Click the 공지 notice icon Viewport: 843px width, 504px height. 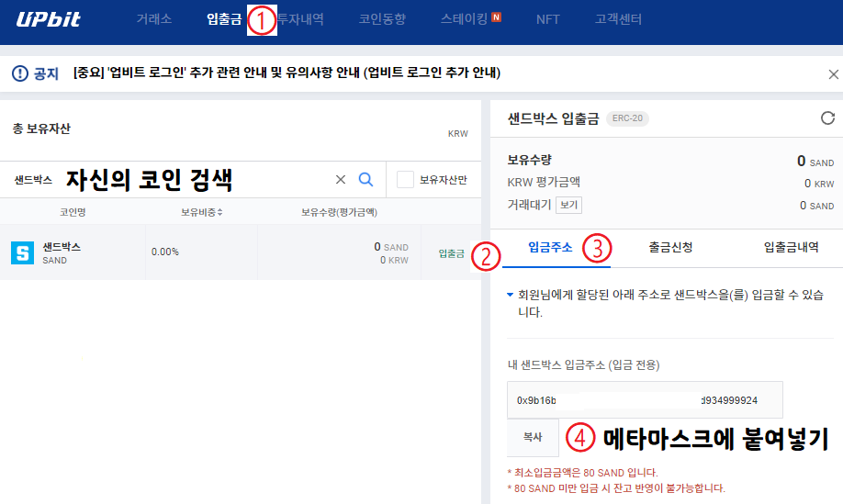pos(20,73)
